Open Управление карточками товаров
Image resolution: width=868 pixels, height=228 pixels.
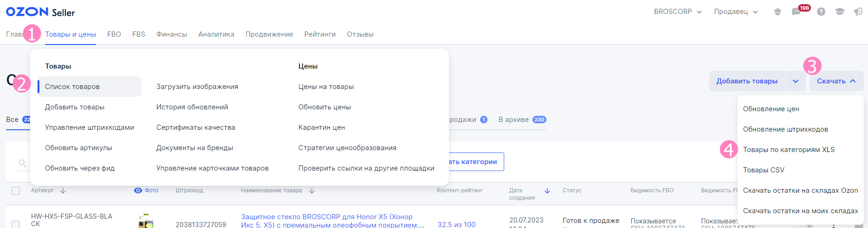coord(212,168)
